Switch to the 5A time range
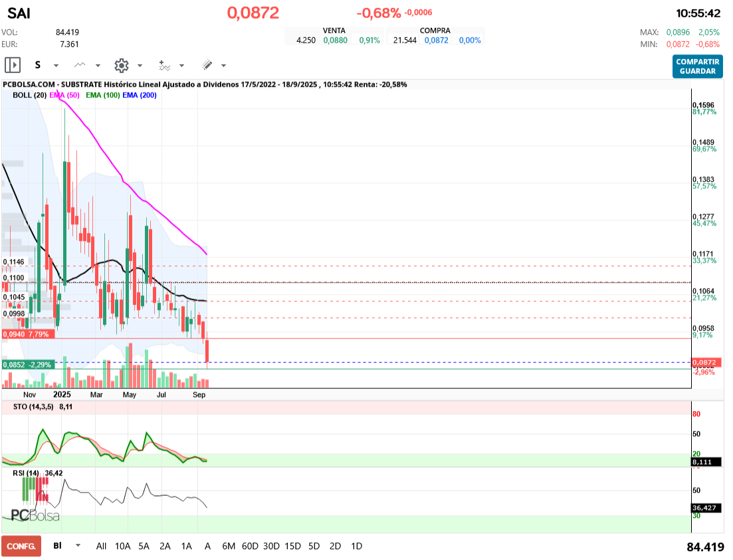Screen dimensions: 733x560 pos(144,546)
